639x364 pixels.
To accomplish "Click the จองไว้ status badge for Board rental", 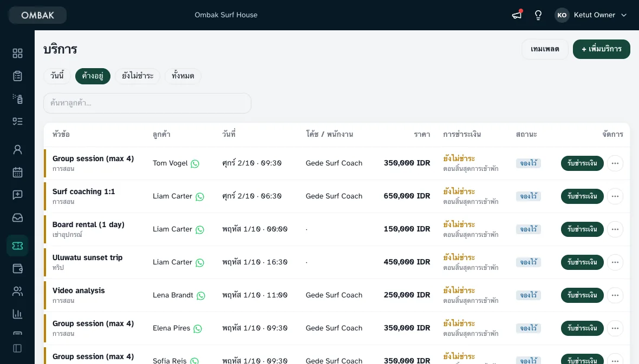I will tap(529, 229).
